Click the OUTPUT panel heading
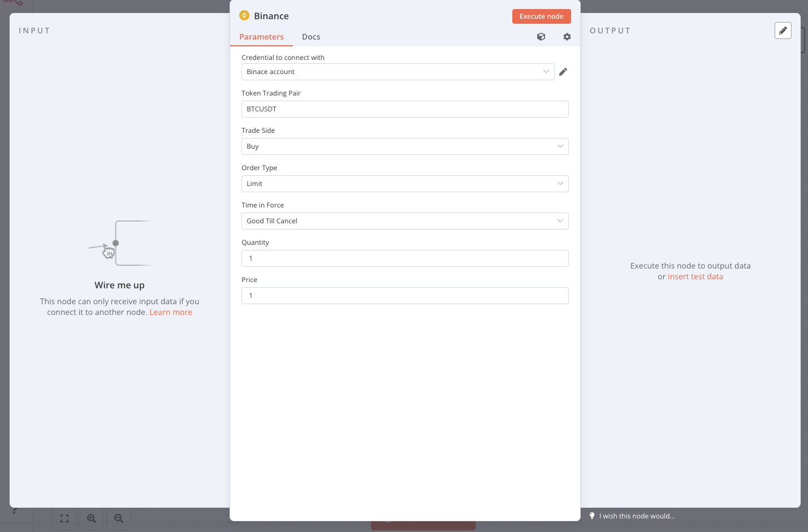Image resolution: width=808 pixels, height=532 pixels. click(610, 31)
